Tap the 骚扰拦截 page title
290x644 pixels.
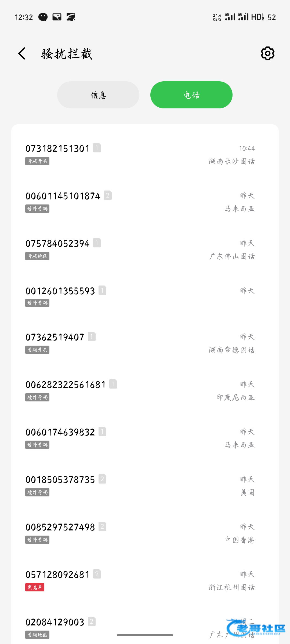point(67,54)
